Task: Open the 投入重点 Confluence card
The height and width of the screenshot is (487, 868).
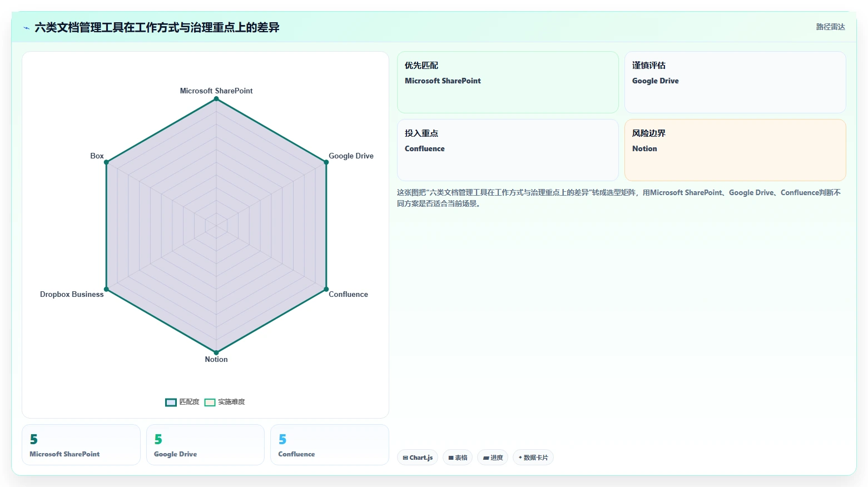Action: [508, 150]
